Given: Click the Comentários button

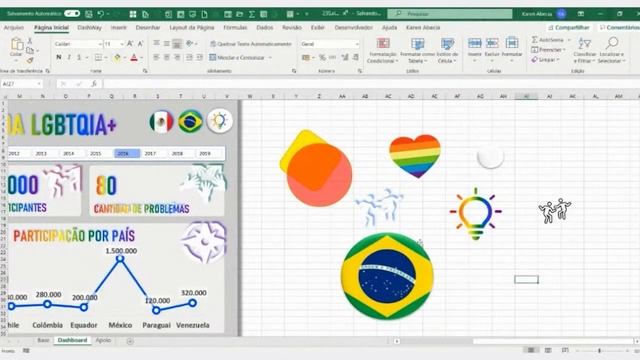Looking at the screenshot, I should (619, 27).
